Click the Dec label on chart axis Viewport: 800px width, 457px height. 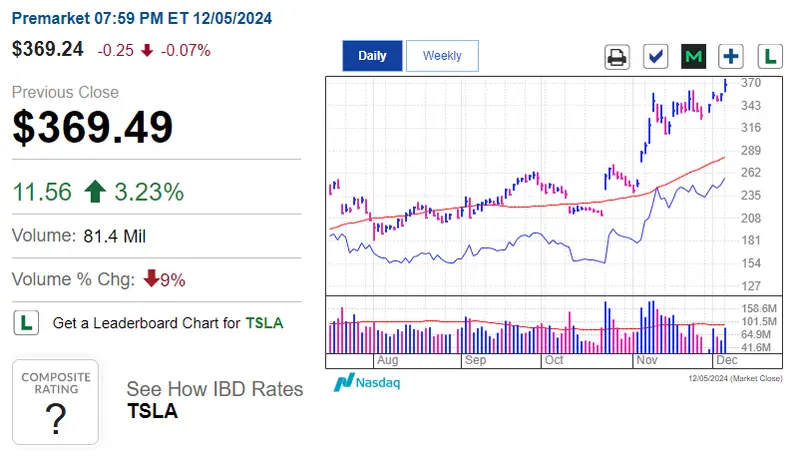[x=727, y=360]
